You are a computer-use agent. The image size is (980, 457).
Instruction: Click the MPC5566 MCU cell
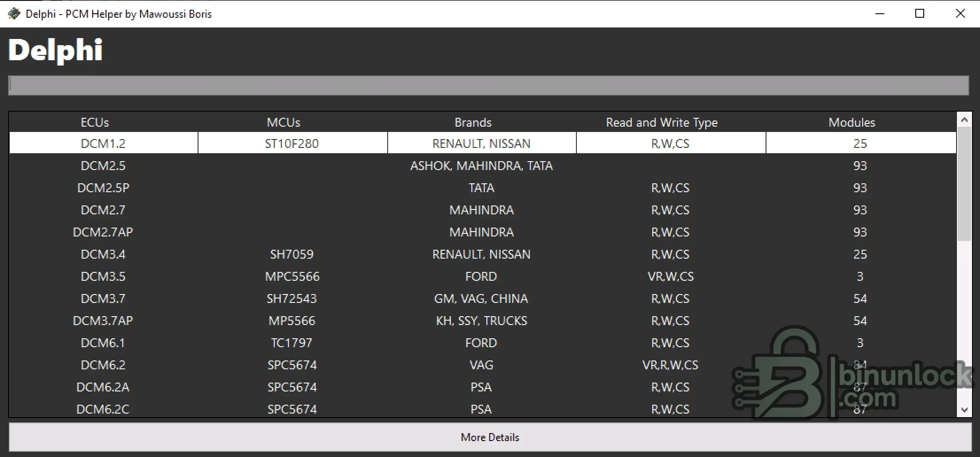pos(292,276)
